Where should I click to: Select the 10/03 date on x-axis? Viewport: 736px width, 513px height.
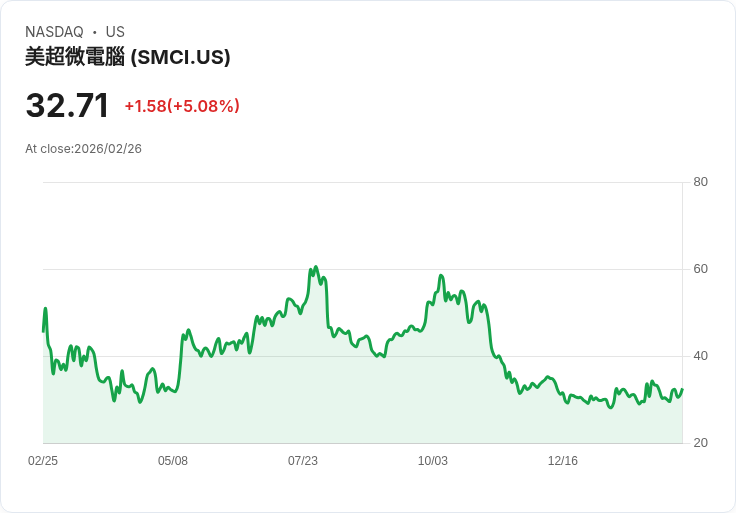[433, 461]
